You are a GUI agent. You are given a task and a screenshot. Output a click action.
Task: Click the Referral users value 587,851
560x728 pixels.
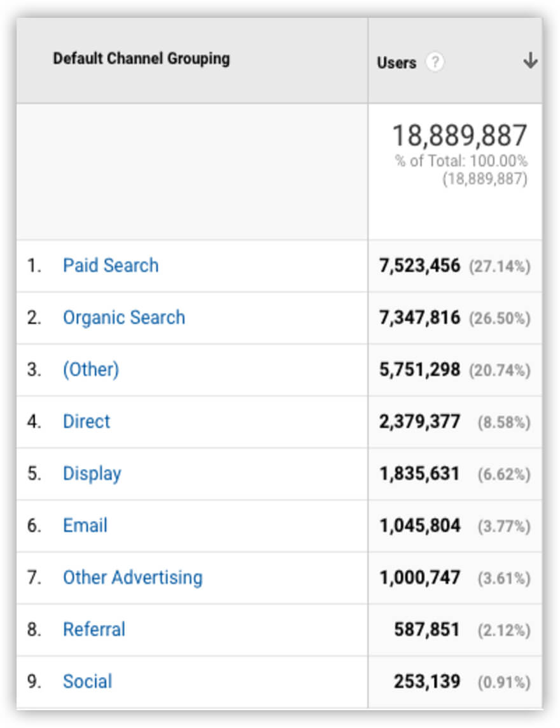(x=427, y=629)
